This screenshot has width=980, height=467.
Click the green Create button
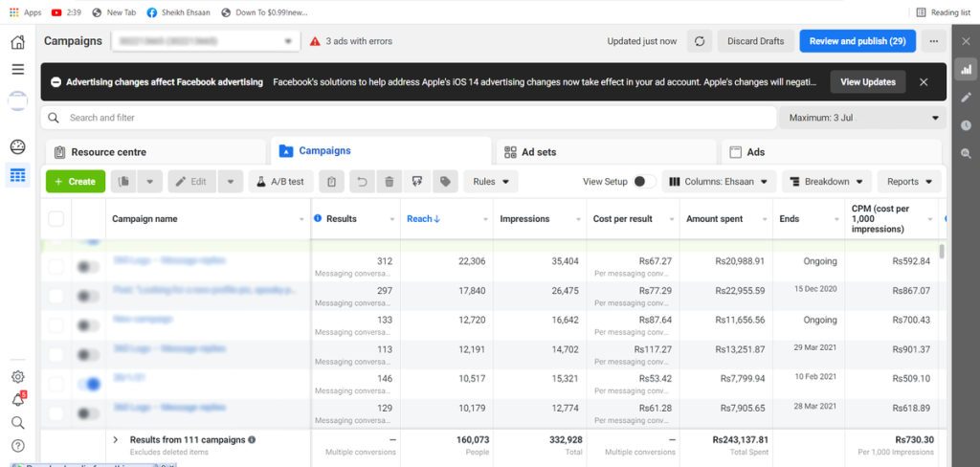click(x=76, y=182)
